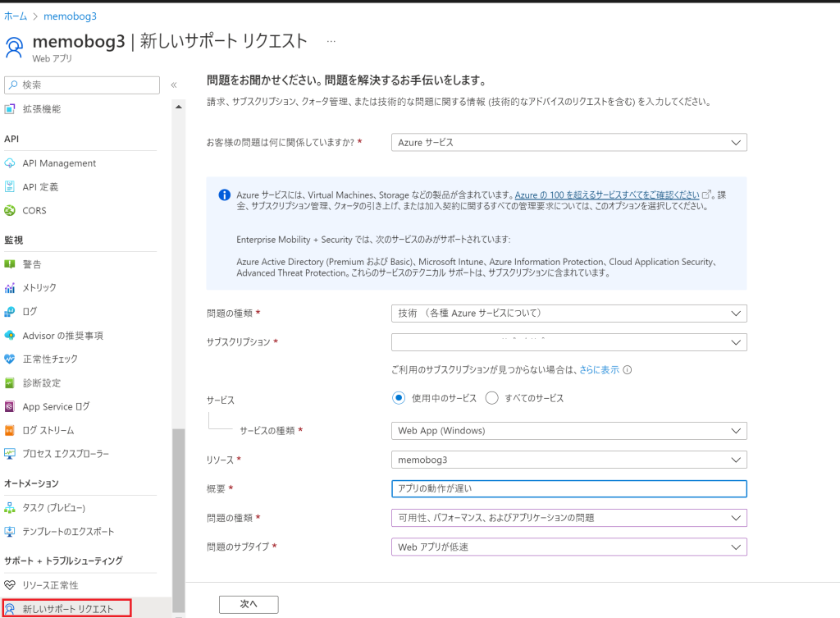Click the プロセス エクスプローラー icon

[x=10, y=454]
